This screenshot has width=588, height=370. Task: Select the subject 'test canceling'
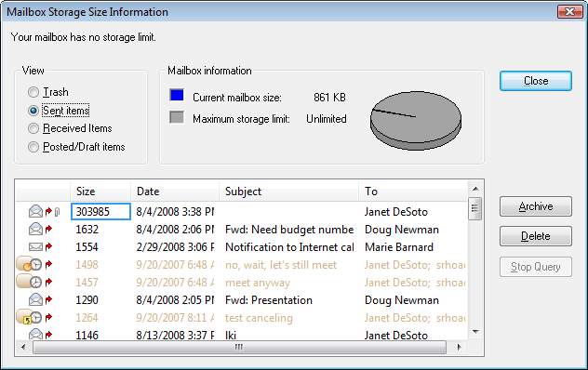(259, 318)
